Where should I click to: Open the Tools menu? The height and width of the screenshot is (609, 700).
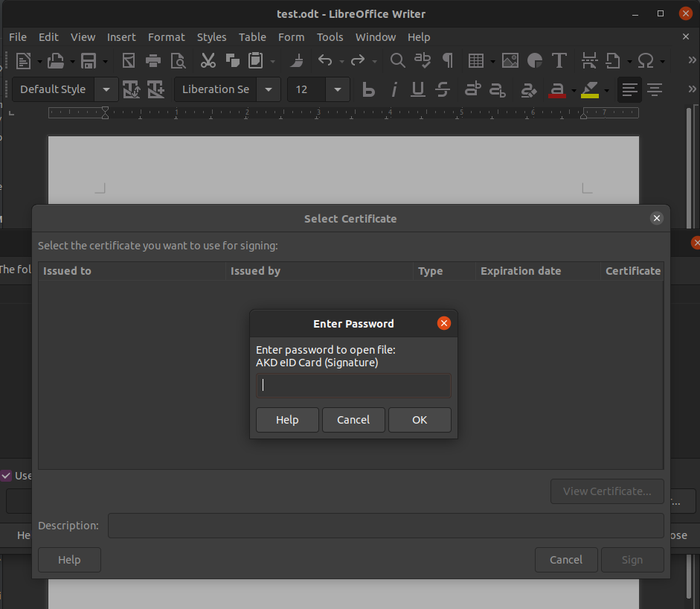click(330, 37)
